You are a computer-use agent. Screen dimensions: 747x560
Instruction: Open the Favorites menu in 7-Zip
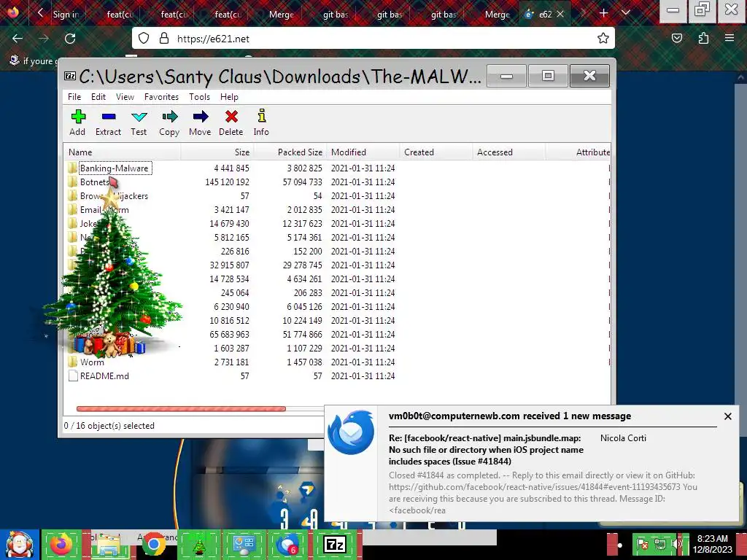[x=161, y=97]
